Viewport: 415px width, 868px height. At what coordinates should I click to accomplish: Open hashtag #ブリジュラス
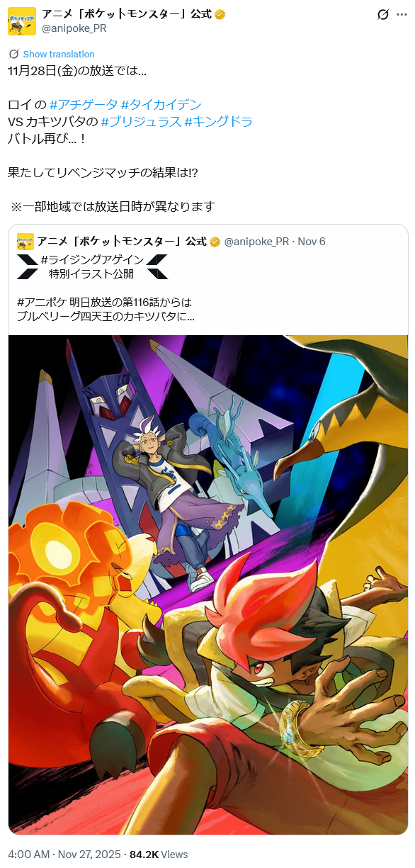[x=141, y=121]
